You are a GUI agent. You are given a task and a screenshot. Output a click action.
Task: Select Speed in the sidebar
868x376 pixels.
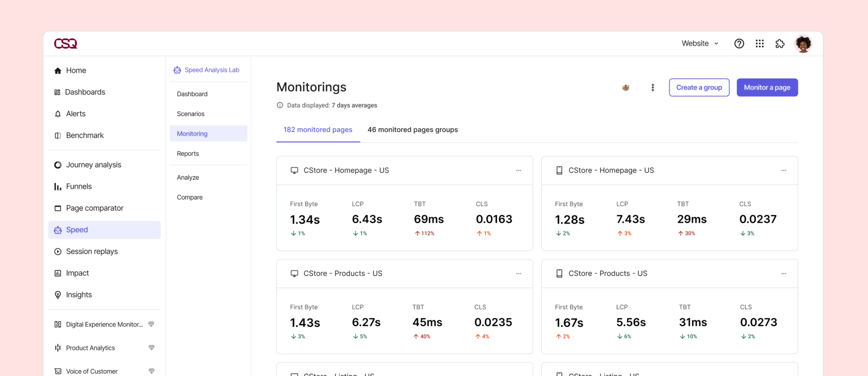(104, 230)
